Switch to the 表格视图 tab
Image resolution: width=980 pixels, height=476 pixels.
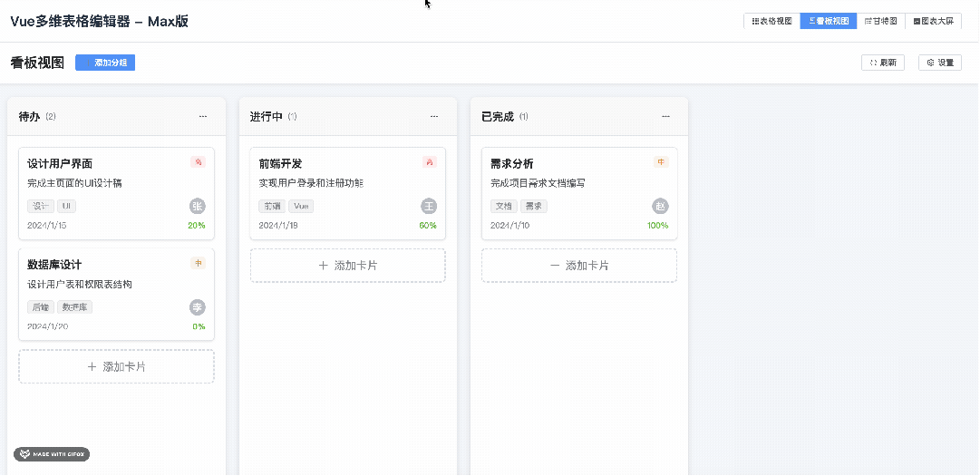[x=771, y=21]
